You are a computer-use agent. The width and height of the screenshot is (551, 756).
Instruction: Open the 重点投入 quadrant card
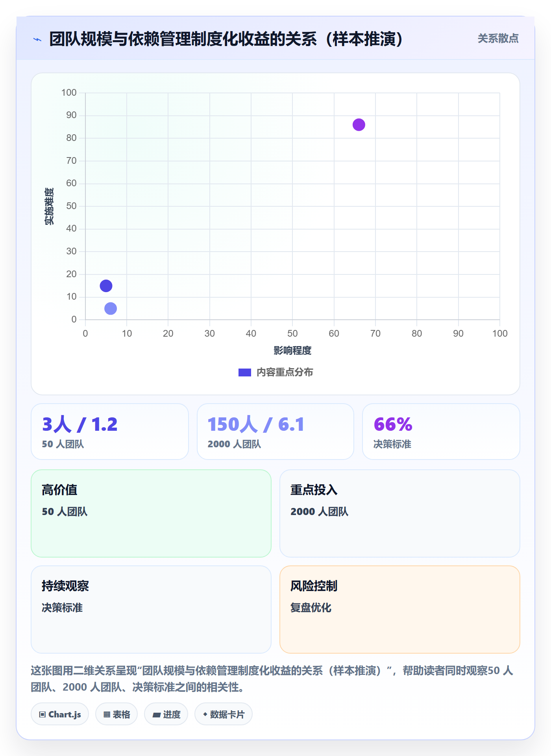click(400, 513)
